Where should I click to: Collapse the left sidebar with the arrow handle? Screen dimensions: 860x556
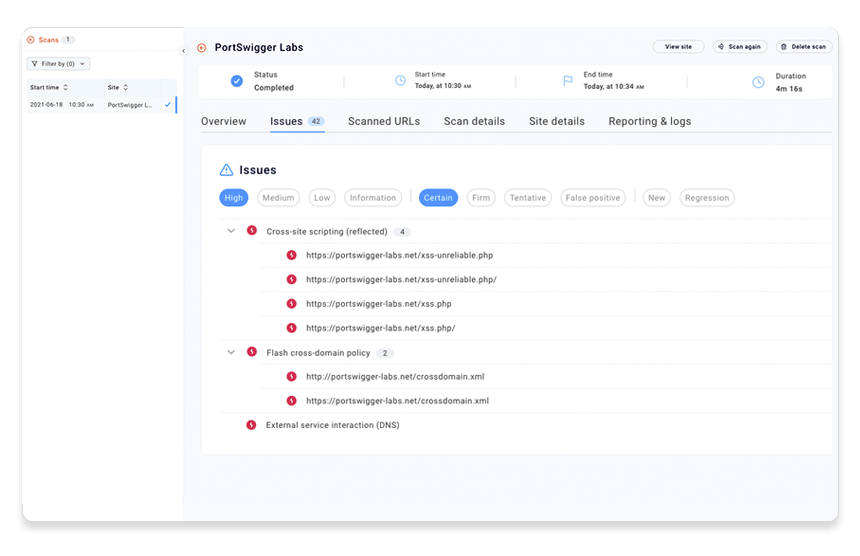point(183,50)
